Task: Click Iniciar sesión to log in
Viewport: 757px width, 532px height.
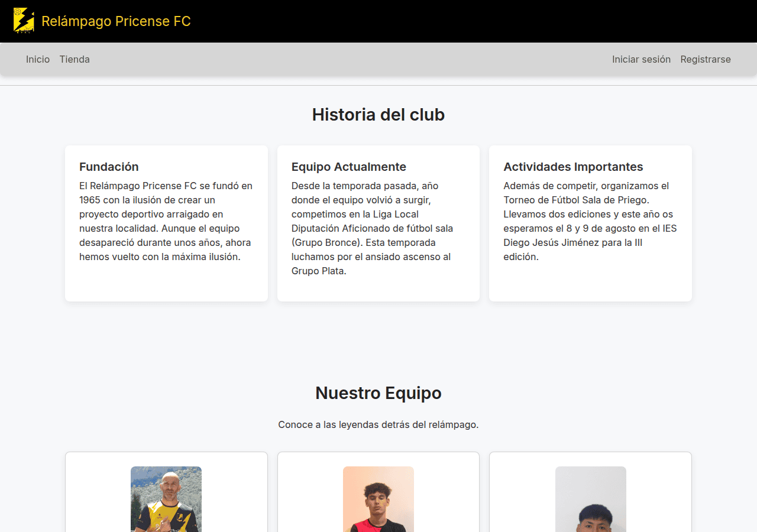Action: tap(641, 59)
